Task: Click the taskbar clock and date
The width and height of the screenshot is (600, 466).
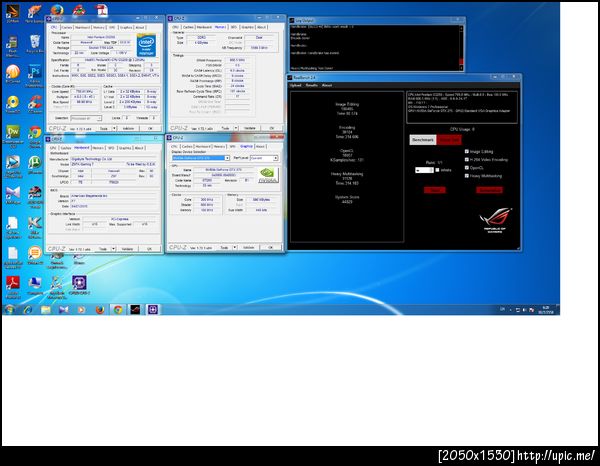Action: click(546, 310)
